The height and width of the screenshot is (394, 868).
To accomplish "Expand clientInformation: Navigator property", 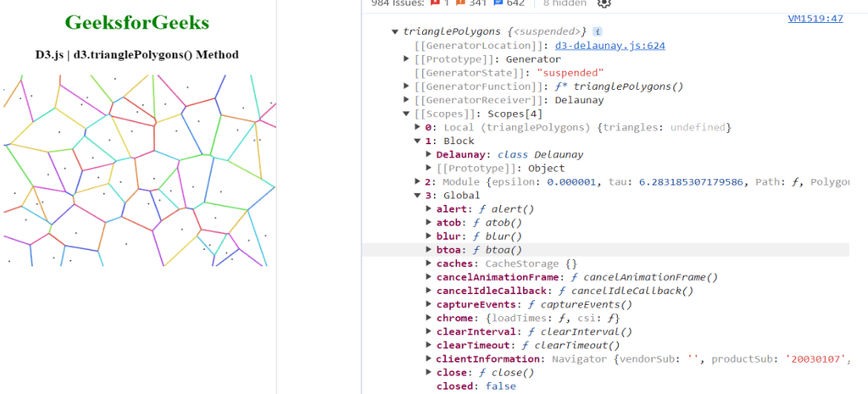I will (x=429, y=359).
